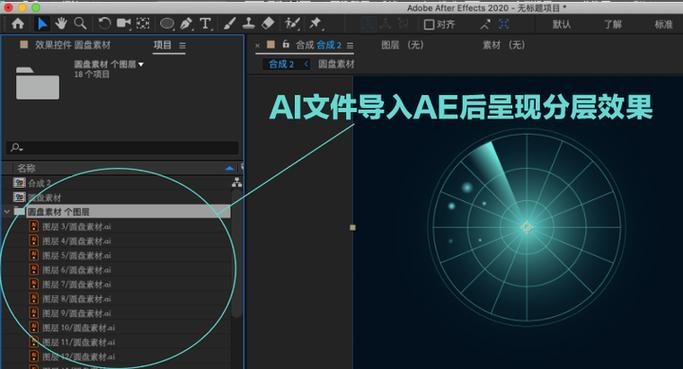Switch to the 了解 workspace
Image resolution: width=683 pixels, height=369 pixels.
pyautogui.click(x=612, y=24)
